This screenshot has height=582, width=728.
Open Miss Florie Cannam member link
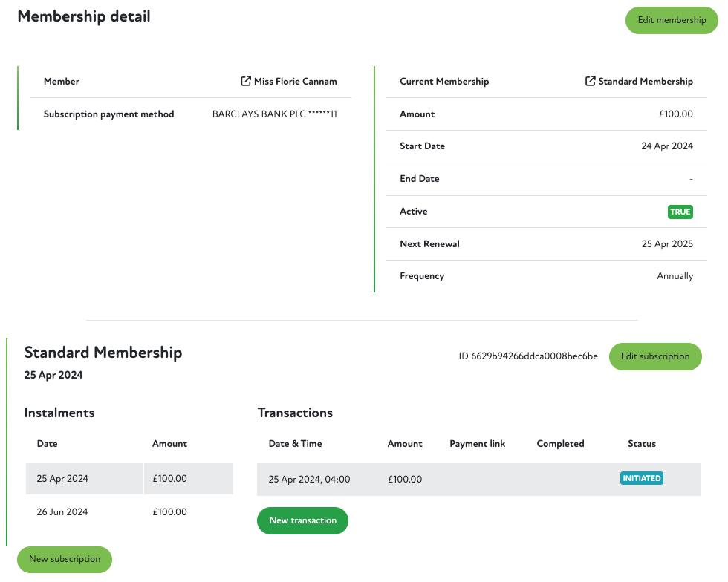295,82
